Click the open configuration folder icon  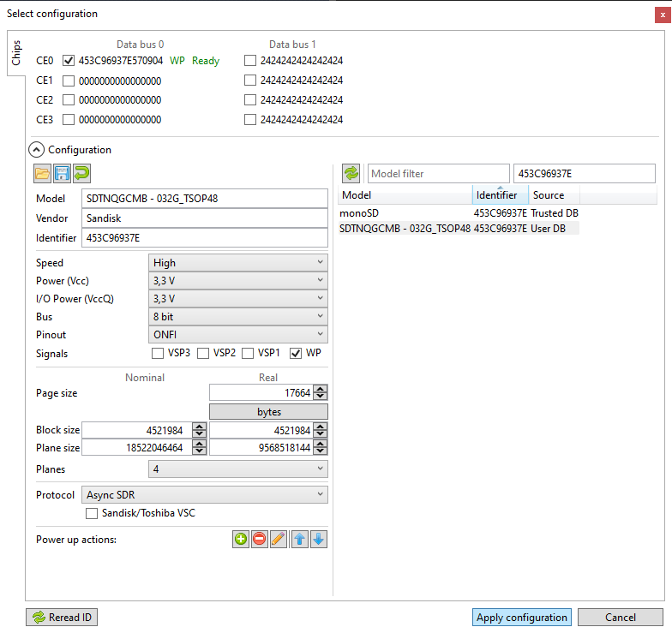pyautogui.click(x=42, y=174)
